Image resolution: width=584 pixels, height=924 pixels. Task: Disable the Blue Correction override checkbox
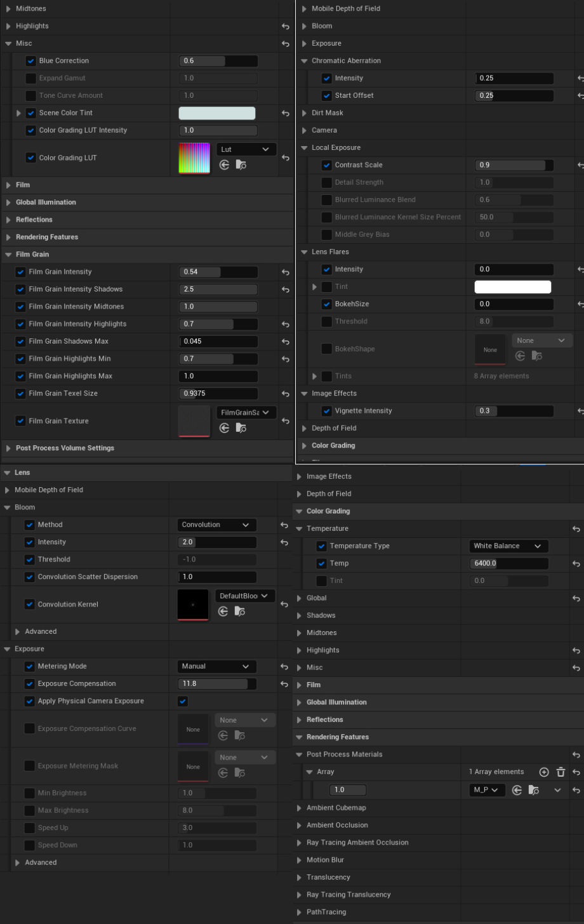(x=30, y=61)
